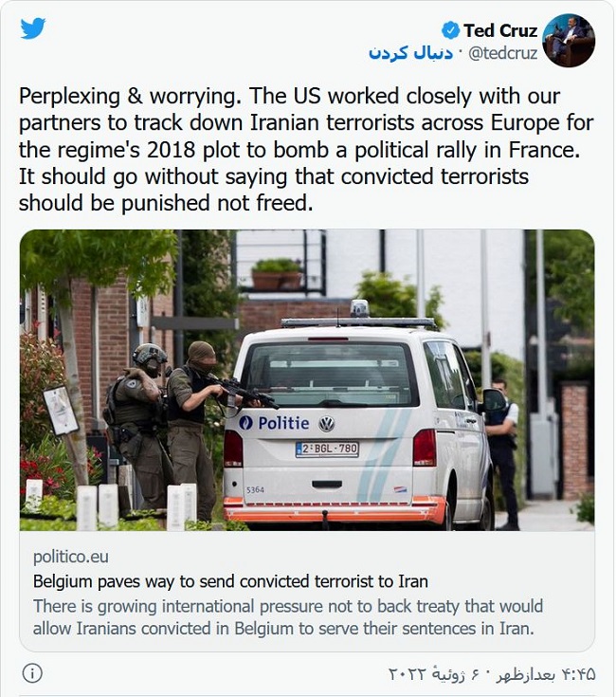Click the blue light bar atop van
The image size is (616, 697).
[358, 321]
